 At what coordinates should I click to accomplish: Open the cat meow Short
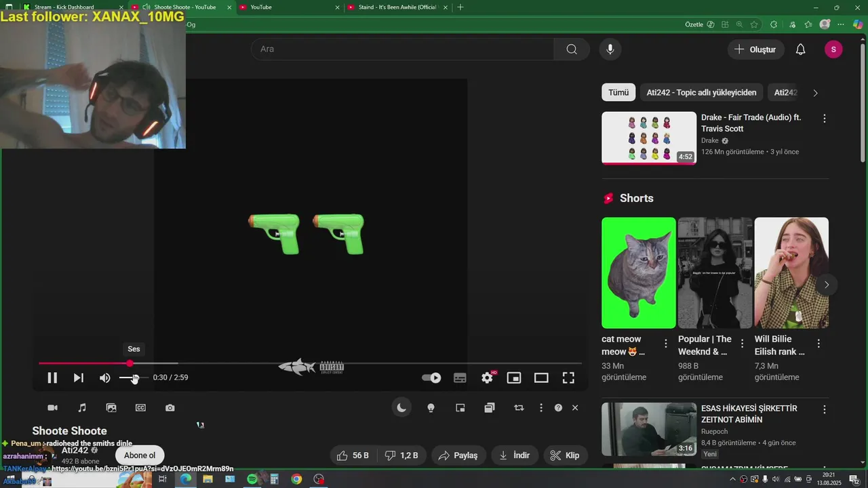[639, 272]
